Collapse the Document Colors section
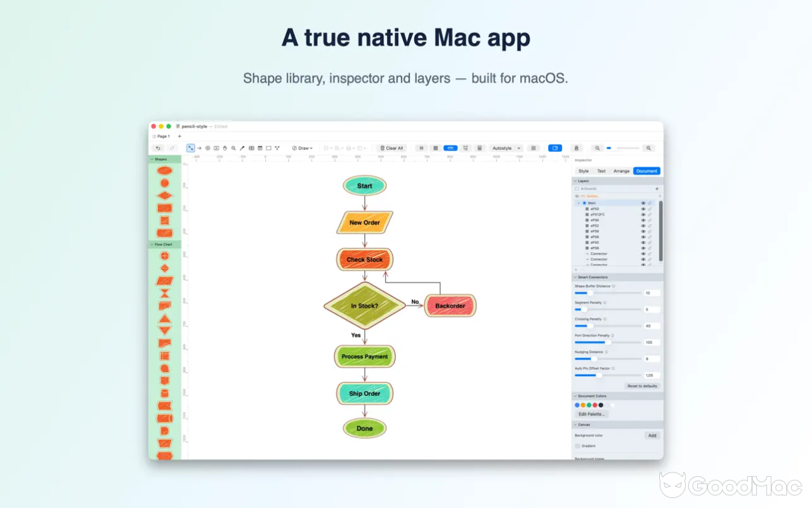The image size is (812, 508). 575,396
